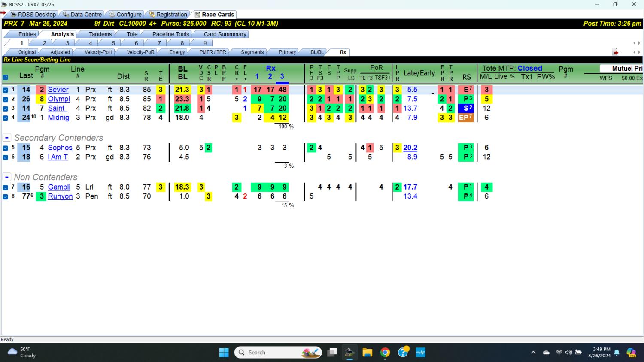Open the weather widget showing 50°F
Screen dimensions: 644x362
pos(22,352)
